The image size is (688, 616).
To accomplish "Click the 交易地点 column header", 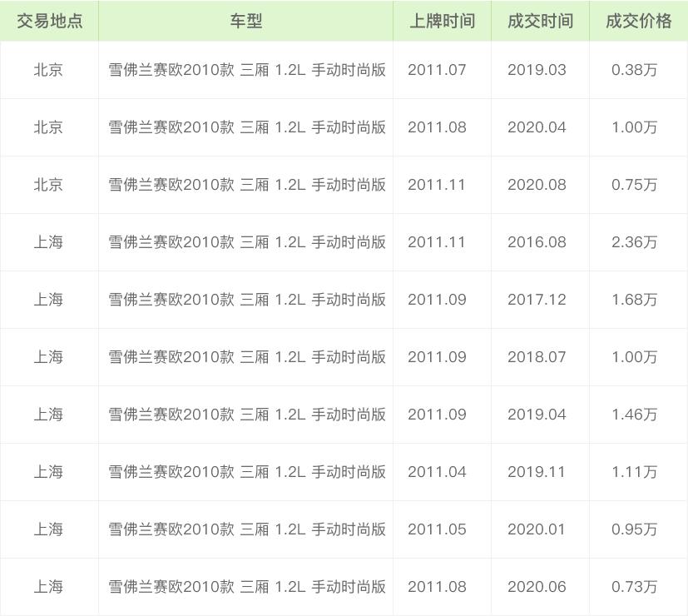I will tap(50, 21).
